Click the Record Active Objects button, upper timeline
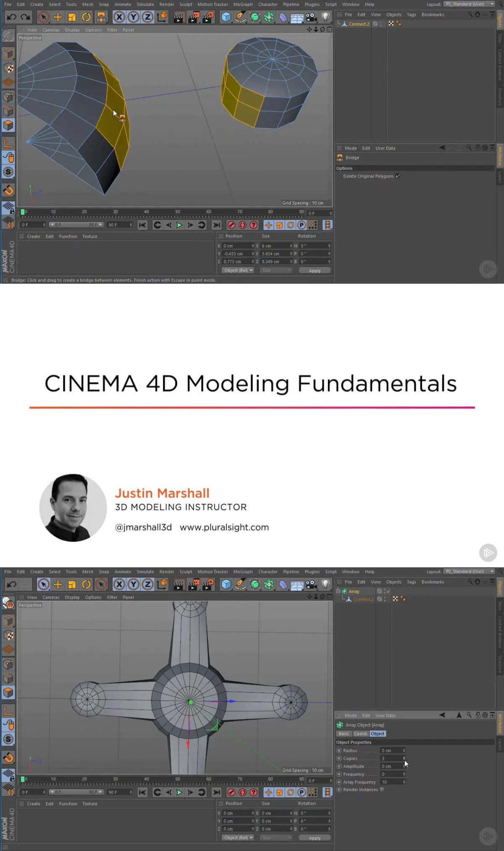This screenshot has height=851, width=504. pos(231,225)
